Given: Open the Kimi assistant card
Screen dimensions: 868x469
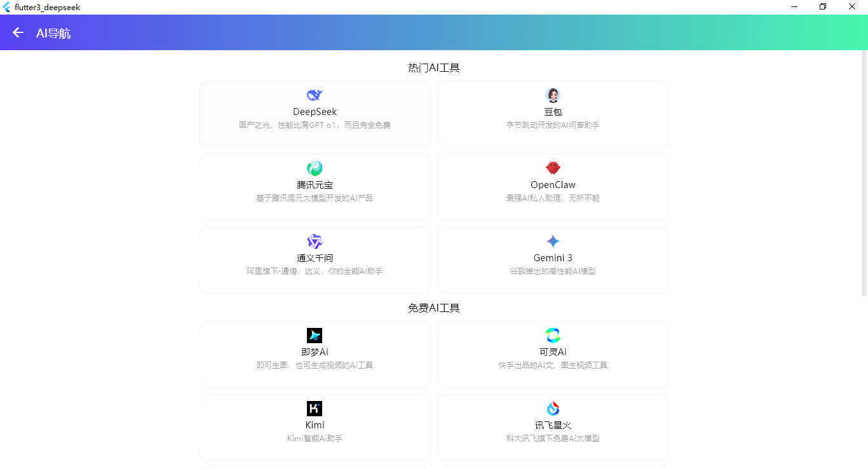Looking at the screenshot, I should [314, 427].
